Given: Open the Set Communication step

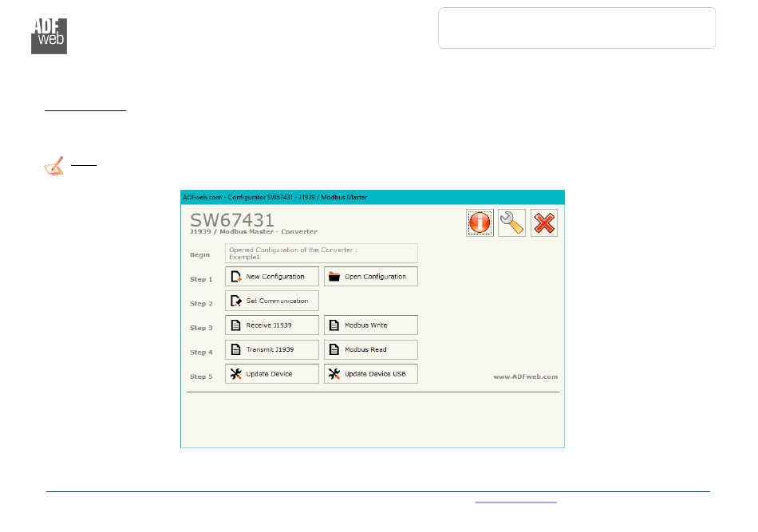Looking at the screenshot, I should pos(271,301).
